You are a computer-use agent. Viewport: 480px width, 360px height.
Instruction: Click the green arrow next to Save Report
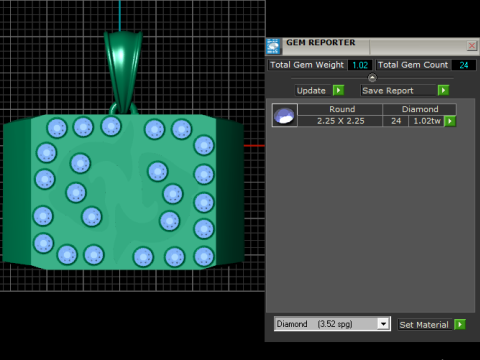[x=443, y=90]
